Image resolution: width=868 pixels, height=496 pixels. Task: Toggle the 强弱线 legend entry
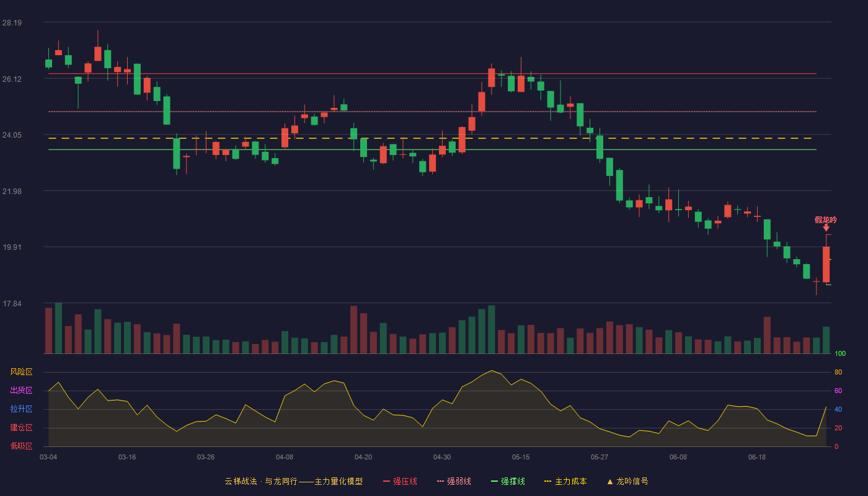point(454,481)
